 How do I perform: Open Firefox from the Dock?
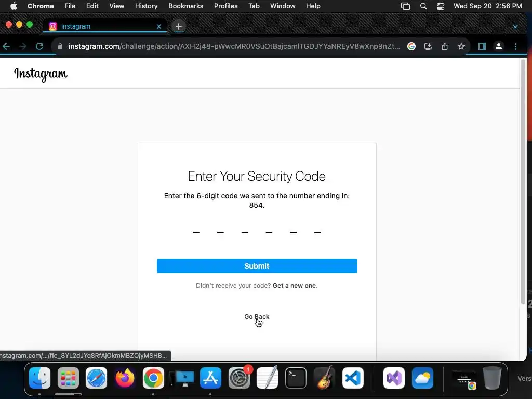[x=125, y=378]
